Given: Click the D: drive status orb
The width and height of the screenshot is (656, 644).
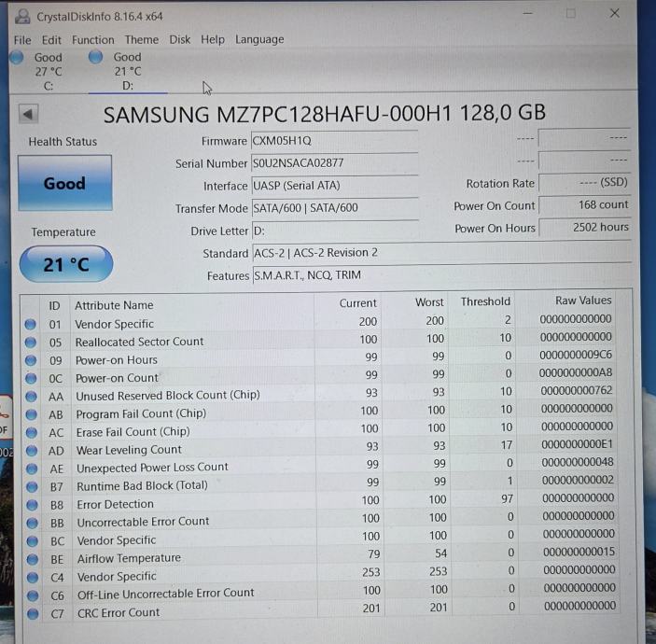Looking at the screenshot, I should tap(96, 57).
